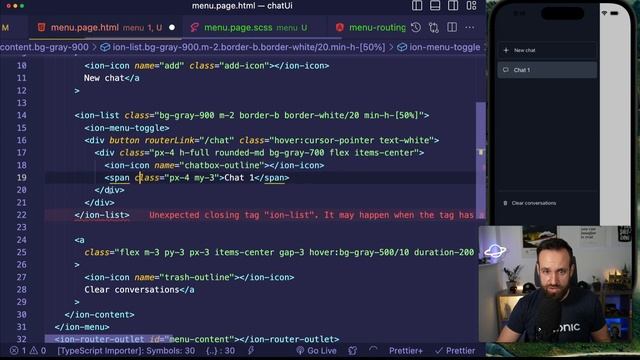This screenshot has width=640, height=360.
Task: Click the Prettier+ status bar item
Action: pyautogui.click(x=406, y=351)
